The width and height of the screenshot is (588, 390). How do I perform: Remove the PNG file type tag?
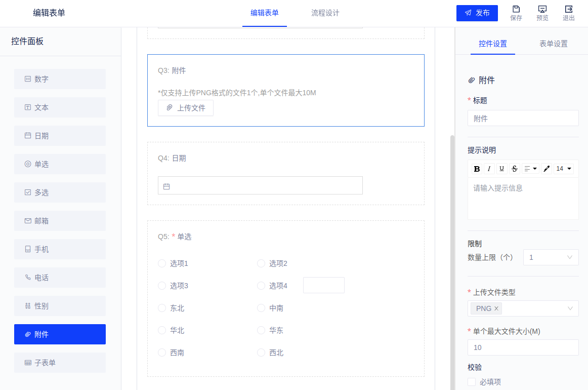point(496,308)
